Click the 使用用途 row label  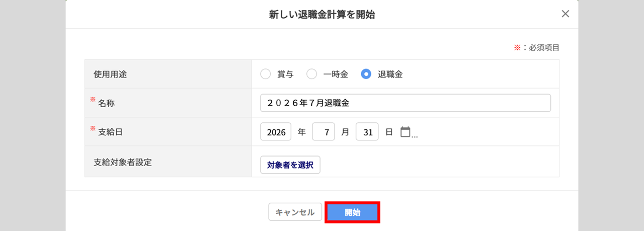pos(110,74)
